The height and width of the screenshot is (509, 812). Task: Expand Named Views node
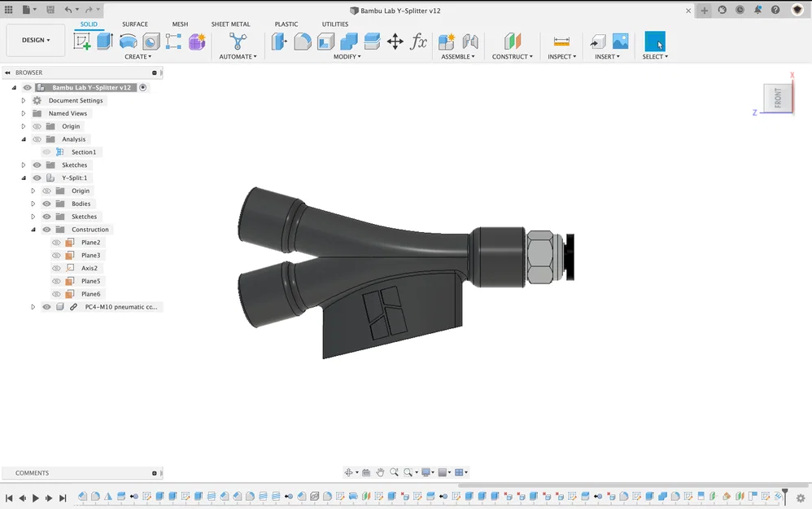[24, 113]
